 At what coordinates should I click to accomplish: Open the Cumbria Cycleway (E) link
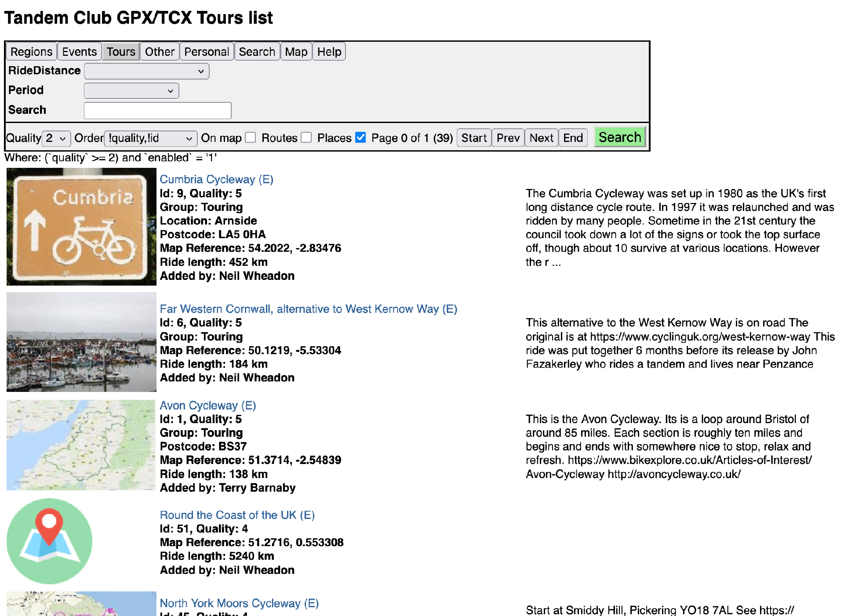coord(216,179)
